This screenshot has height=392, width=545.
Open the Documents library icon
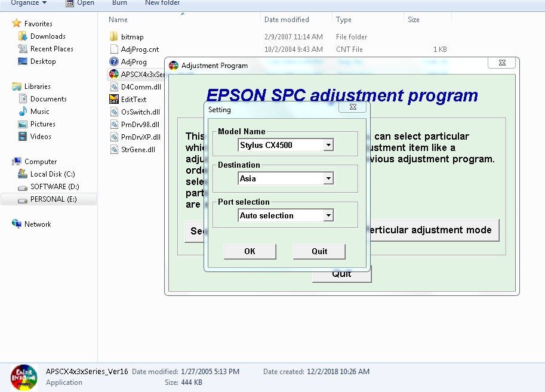[23, 98]
